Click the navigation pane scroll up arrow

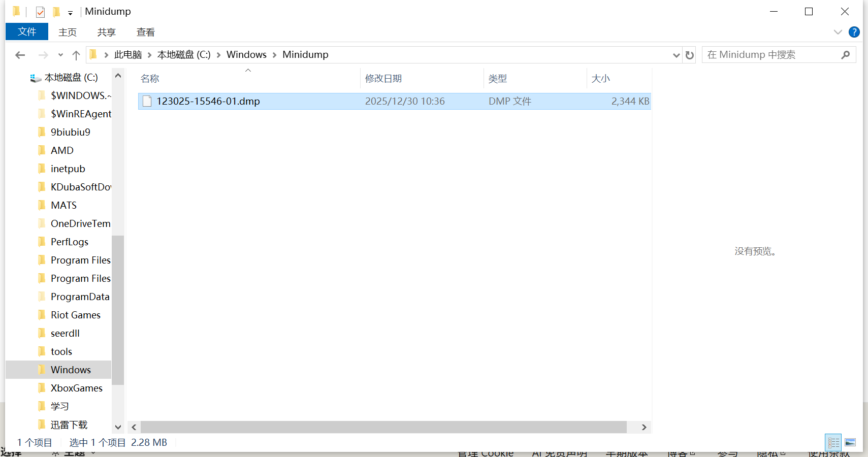click(x=118, y=76)
